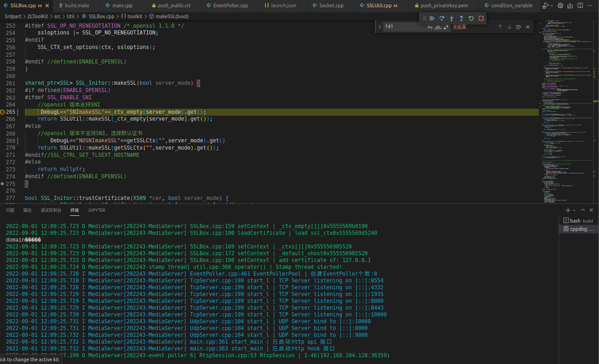599x364 pixels.
Task: Open Settings via the gear icon
Action: pos(560,5)
